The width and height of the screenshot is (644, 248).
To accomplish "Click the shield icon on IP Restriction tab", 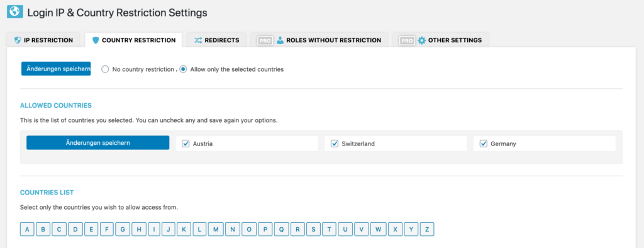I will click(17, 40).
